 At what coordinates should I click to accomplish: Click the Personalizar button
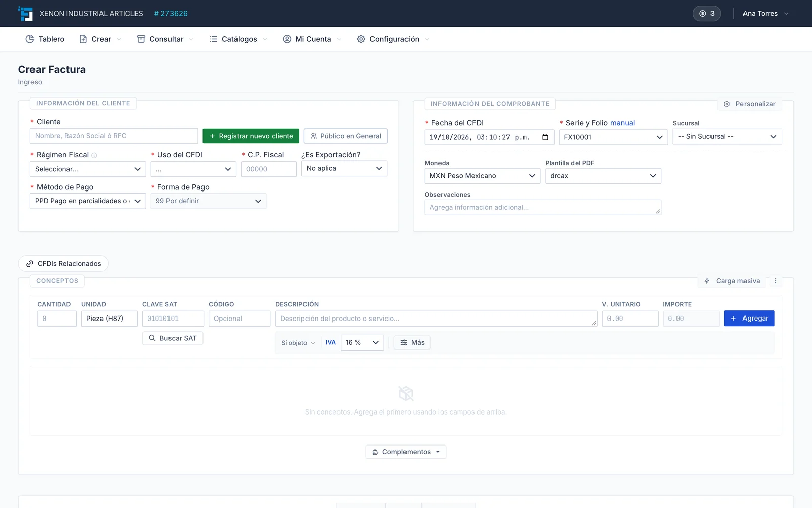point(750,104)
